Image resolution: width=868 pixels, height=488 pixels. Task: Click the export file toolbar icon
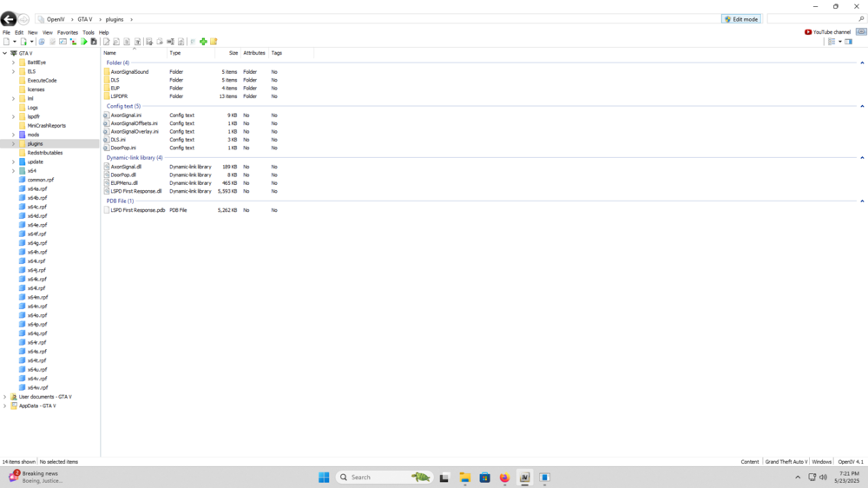[149, 42]
